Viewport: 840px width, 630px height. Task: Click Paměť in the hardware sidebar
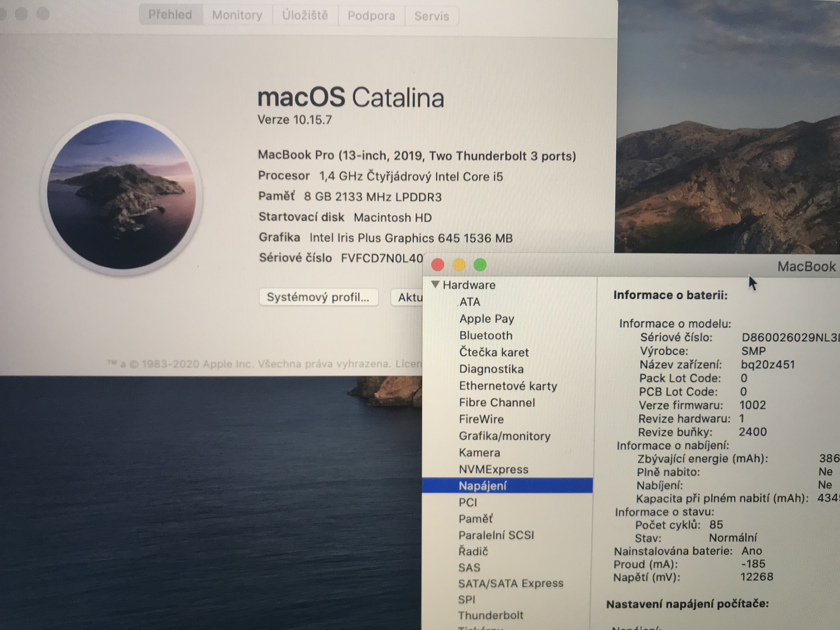[475, 519]
